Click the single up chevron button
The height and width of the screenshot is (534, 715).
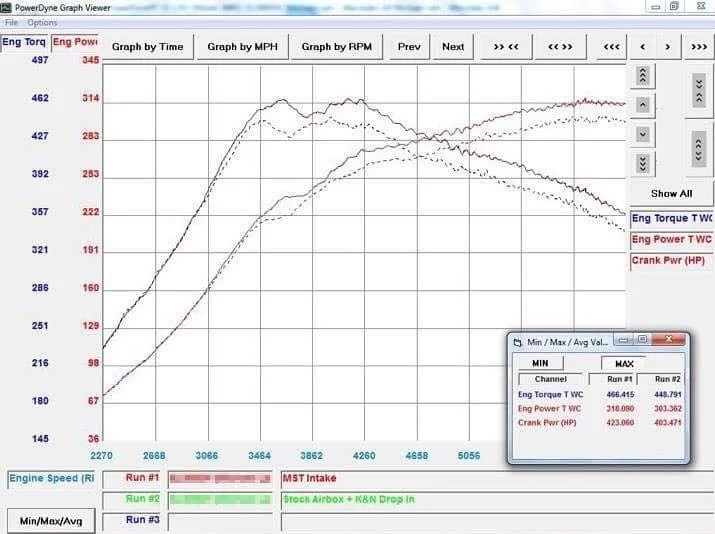(x=643, y=105)
